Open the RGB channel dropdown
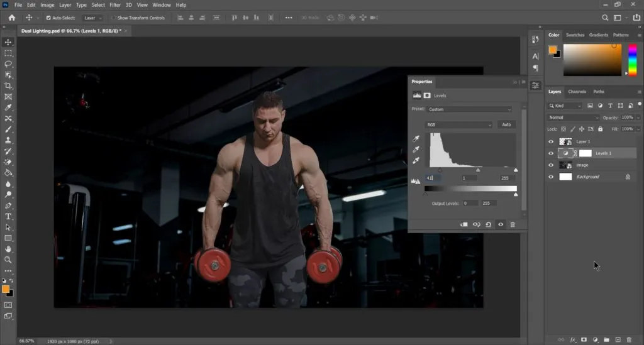This screenshot has width=644, height=345. (x=458, y=125)
